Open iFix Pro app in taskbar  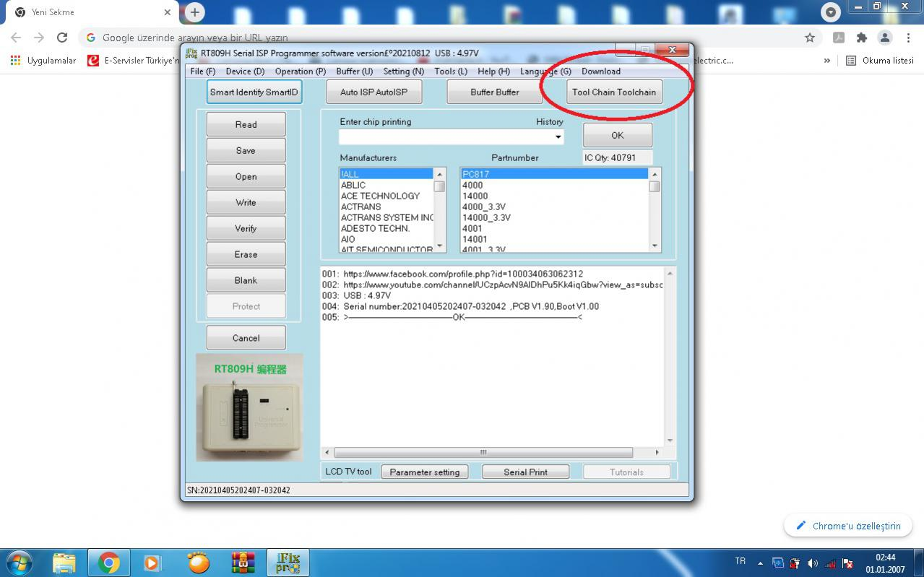(288, 562)
